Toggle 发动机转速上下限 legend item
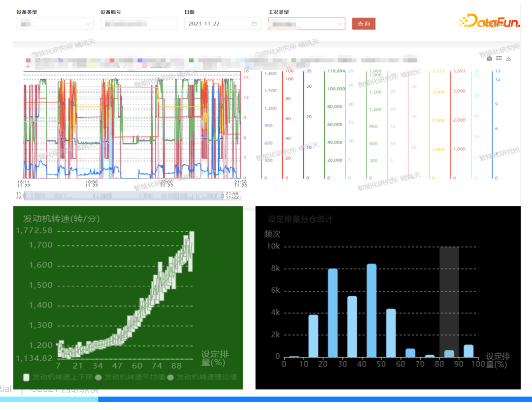Image resolution: width=532 pixels, height=410 pixels. tap(58, 377)
